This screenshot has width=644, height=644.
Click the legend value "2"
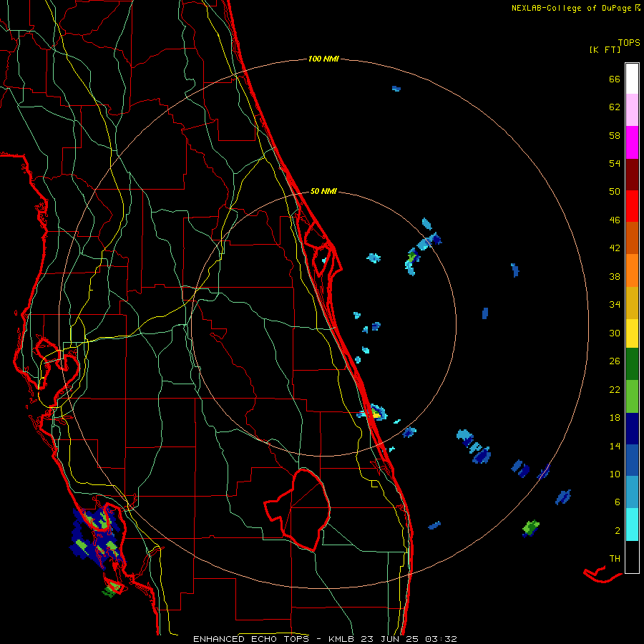pyautogui.click(x=618, y=531)
